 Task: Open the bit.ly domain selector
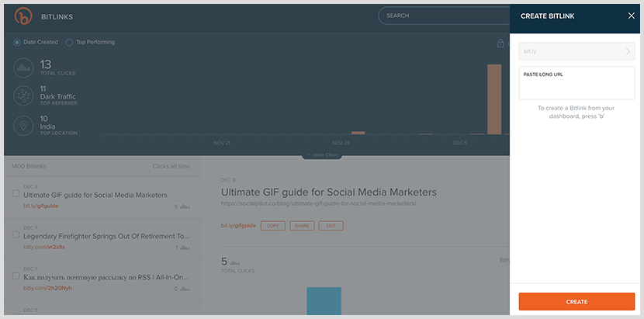pos(576,52)
